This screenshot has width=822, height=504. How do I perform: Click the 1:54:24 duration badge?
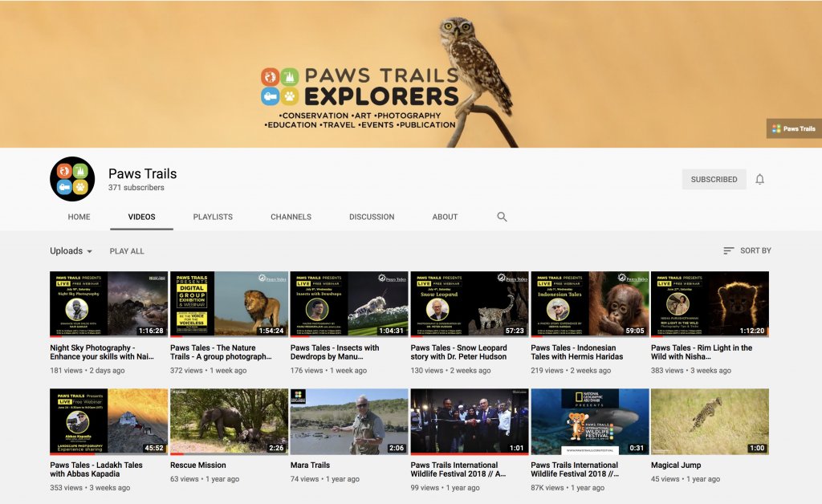tap(271, 331)
